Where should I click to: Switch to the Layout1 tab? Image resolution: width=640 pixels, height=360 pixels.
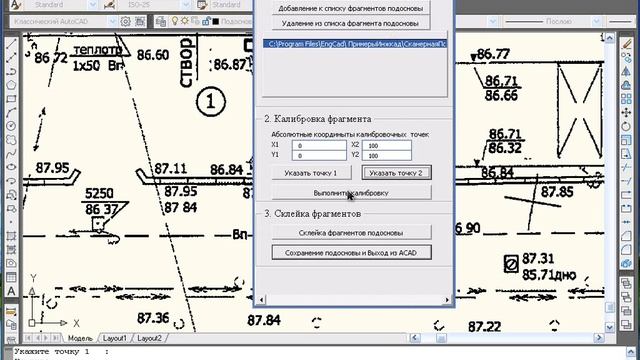click(x=115, y=338)
